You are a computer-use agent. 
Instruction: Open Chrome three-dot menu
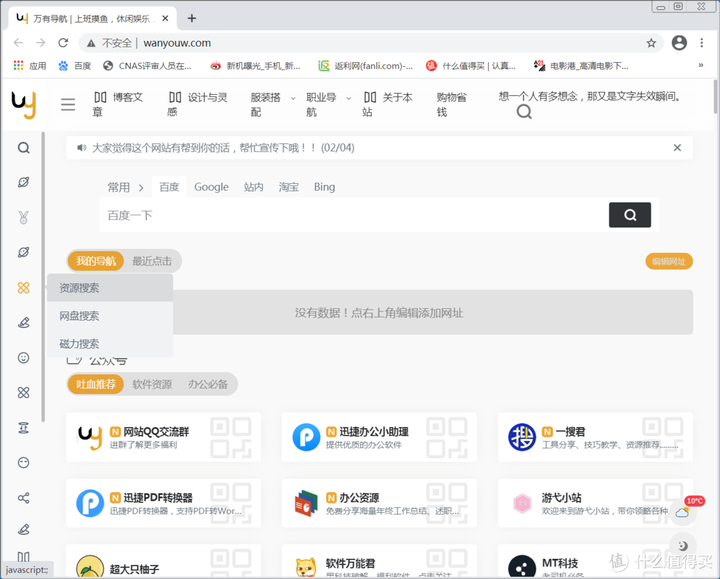click(702, 43)
